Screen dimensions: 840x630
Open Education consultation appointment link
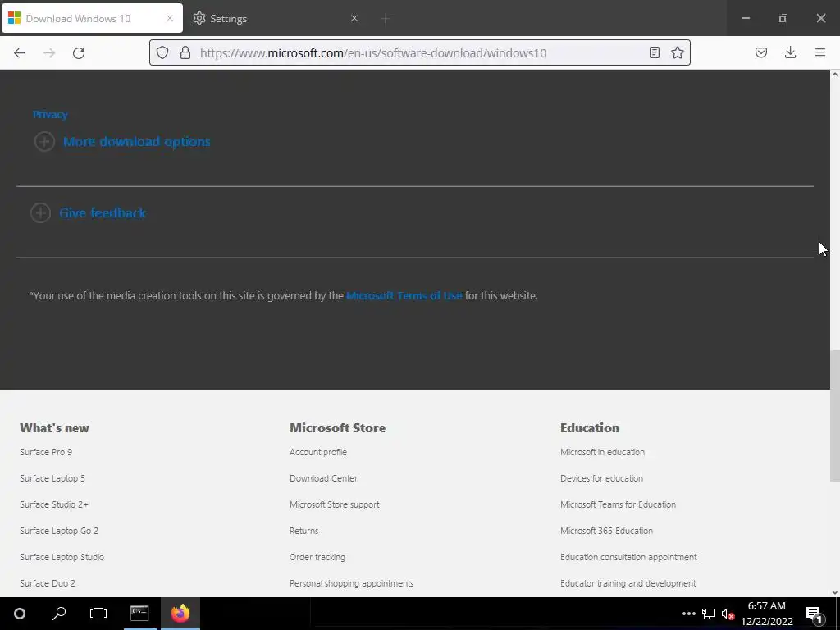tap(628, 557)
